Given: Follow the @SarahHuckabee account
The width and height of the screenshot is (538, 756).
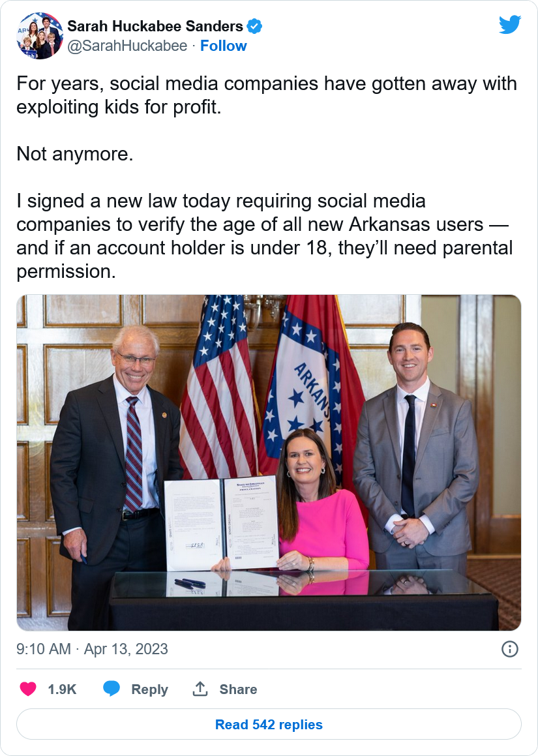Looking at the screenshot, I should [223, 46].
